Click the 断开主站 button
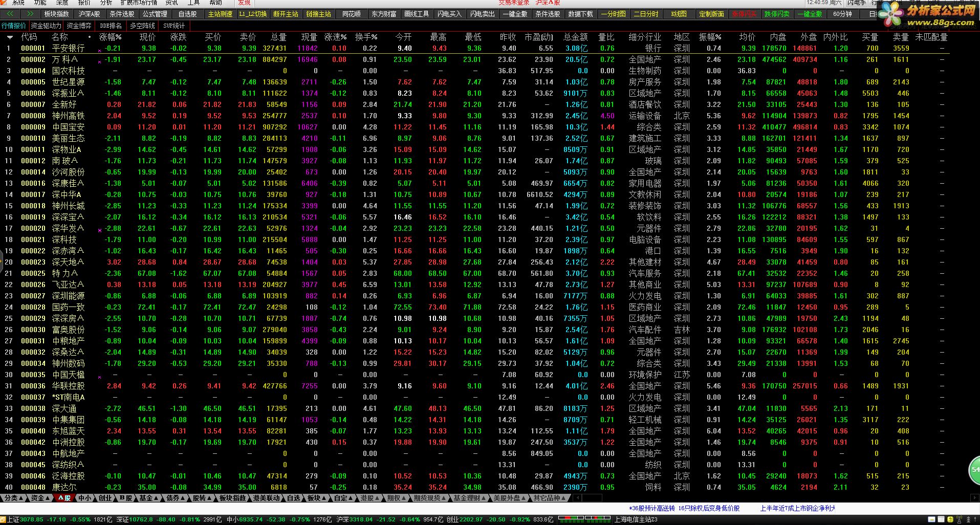This screenshot has height=525, width=980. tap(286, 14)
